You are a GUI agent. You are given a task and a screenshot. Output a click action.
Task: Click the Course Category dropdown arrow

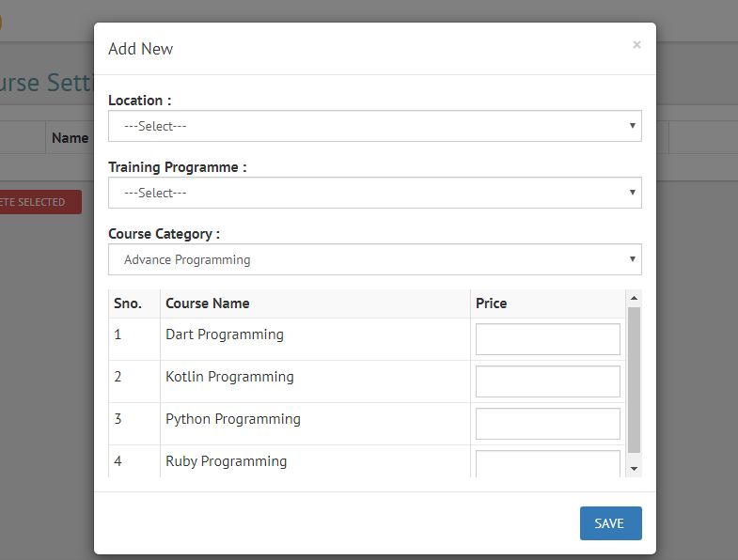632,259
